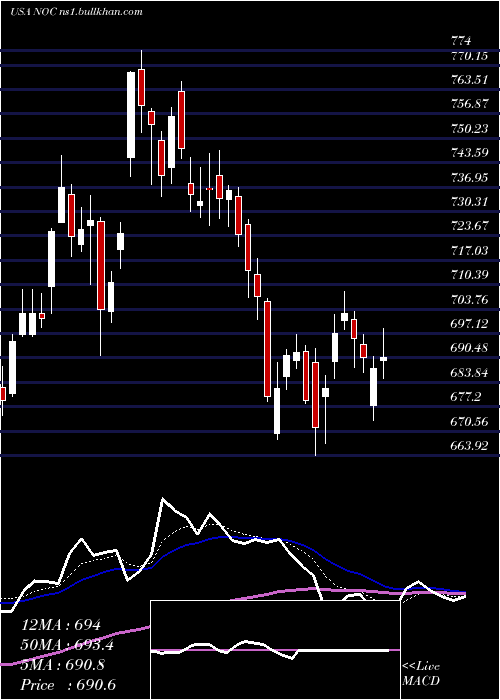Select the 697.12 price level label
The width and height of the screenshot is (500, 700).
click(x=469, y=323)
